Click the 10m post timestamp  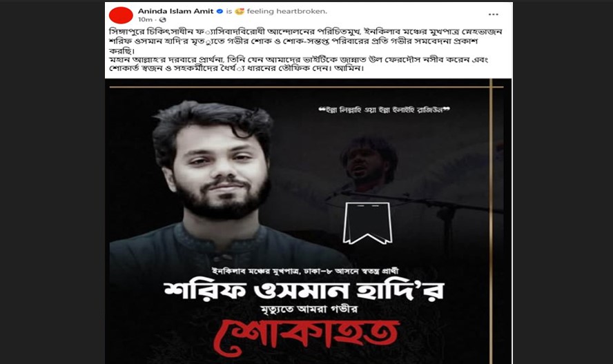point(145,19)
